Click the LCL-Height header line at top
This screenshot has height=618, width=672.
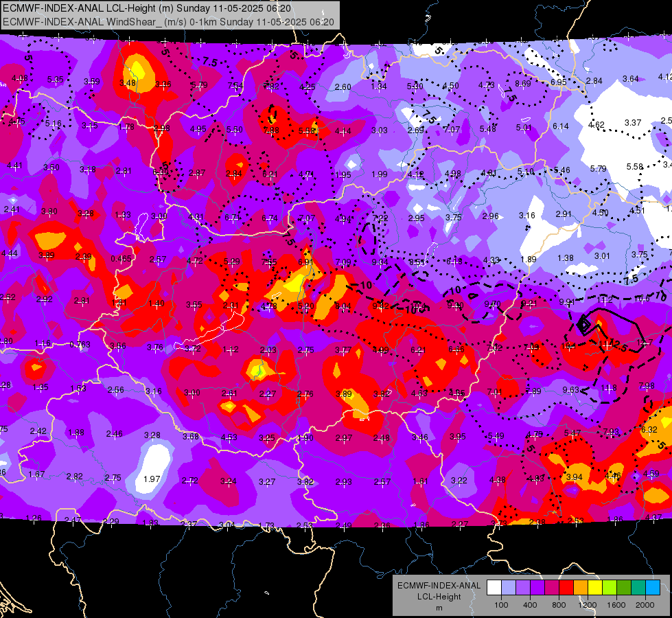pos(147,8)
